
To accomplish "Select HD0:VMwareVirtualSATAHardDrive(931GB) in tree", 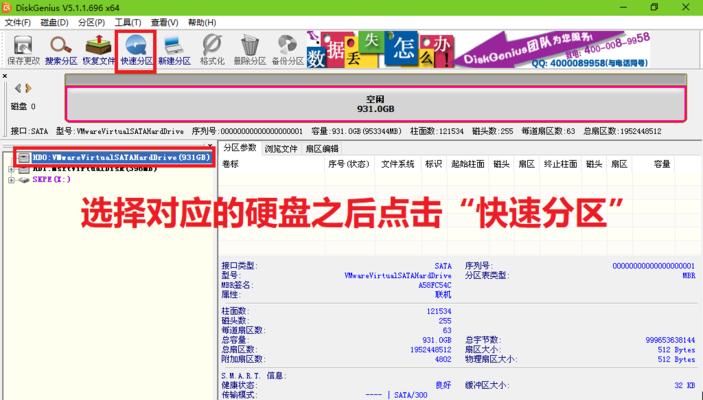I will tap(121, 157).
